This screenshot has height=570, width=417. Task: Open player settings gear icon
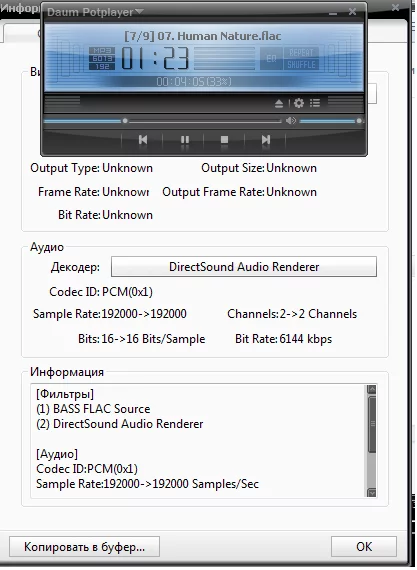299,103
